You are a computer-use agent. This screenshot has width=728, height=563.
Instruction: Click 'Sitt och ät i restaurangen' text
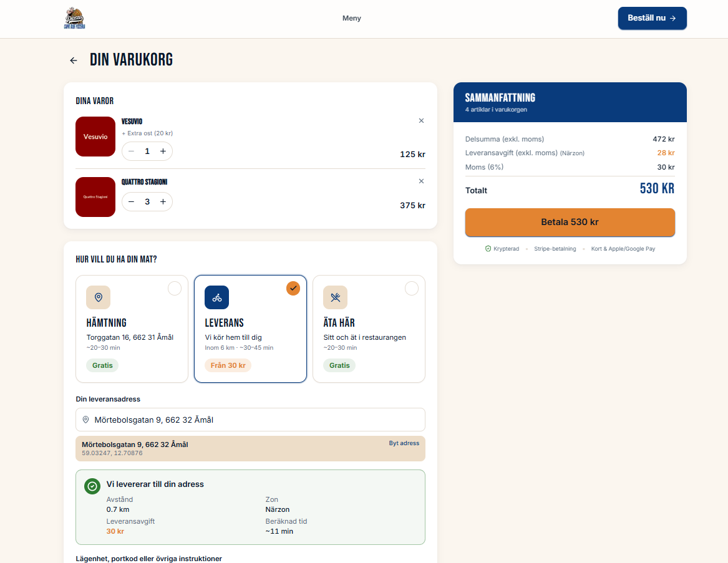coord(364,337)
